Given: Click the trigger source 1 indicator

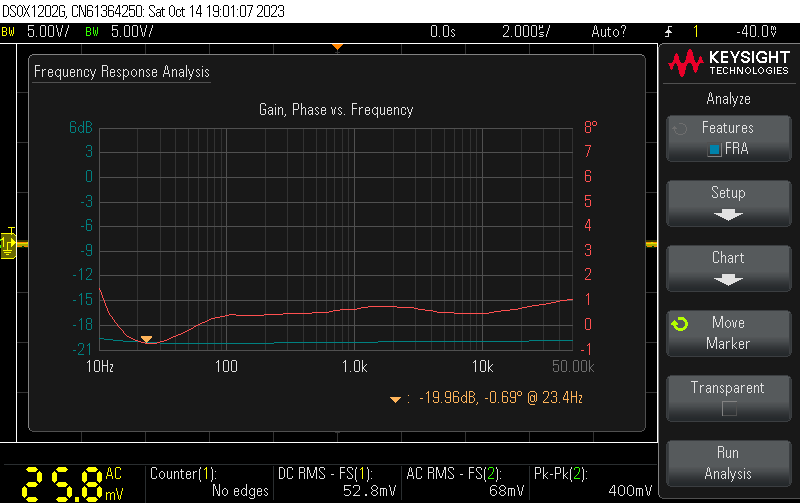Looking at the screenshot, I should [x=695, y=32].
